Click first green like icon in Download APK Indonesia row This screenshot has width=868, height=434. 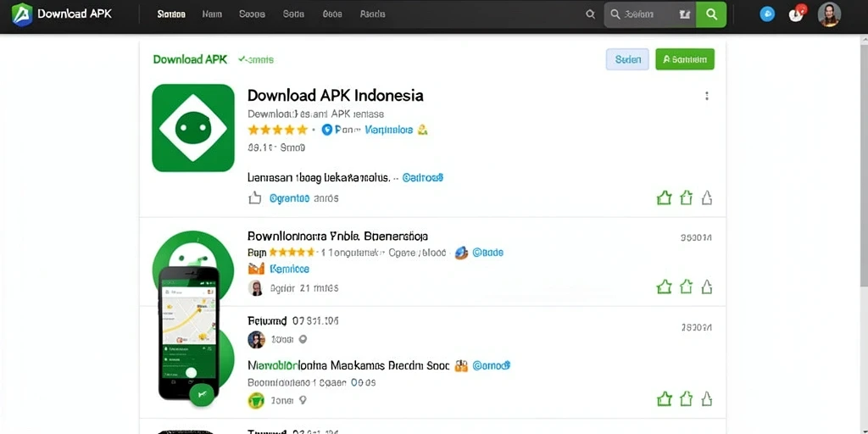tap(664, 198)
